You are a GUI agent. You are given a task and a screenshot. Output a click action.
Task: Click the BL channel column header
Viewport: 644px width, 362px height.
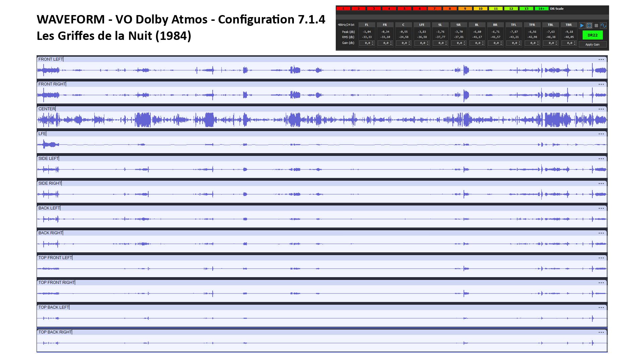(x=477, y=25)
